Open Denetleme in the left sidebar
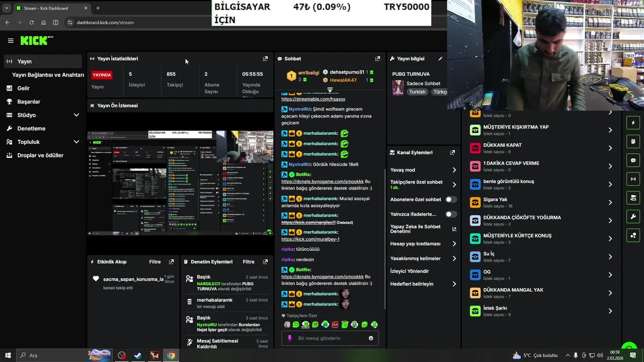Viewport: 644px width, 362px height. coord(42,128)
